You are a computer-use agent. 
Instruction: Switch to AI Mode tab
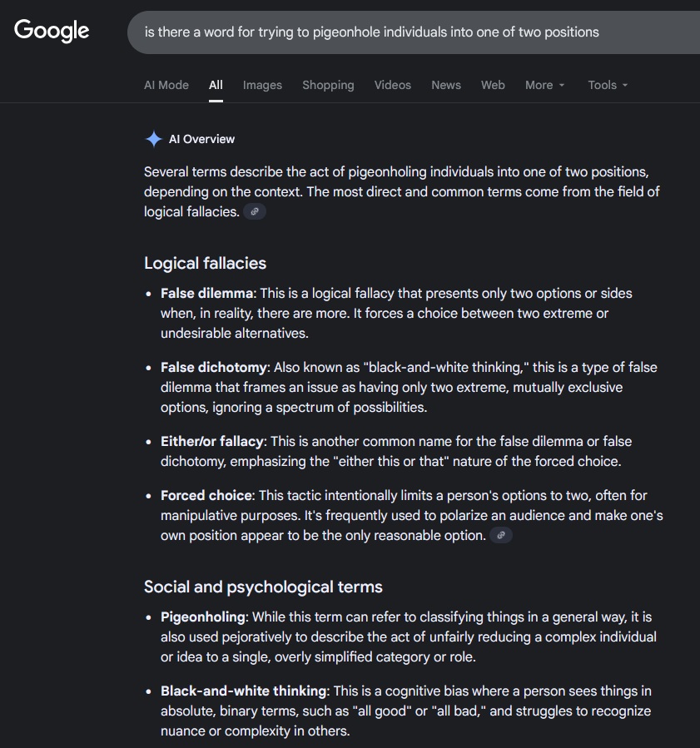point(166,85)
